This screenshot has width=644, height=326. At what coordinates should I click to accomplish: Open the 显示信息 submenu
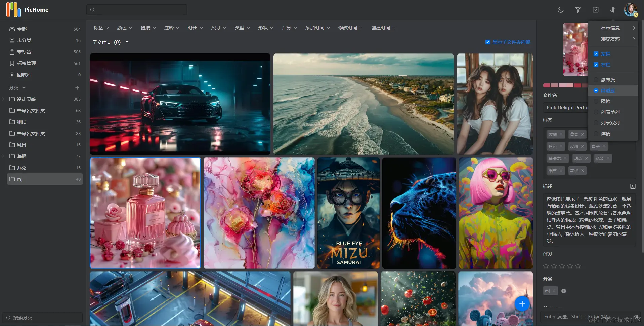point(613,28)
